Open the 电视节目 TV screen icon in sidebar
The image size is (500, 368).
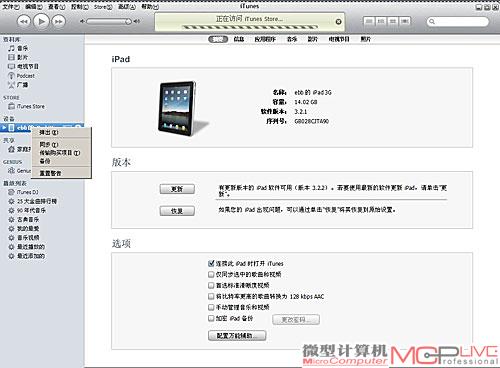coord(11,66)
